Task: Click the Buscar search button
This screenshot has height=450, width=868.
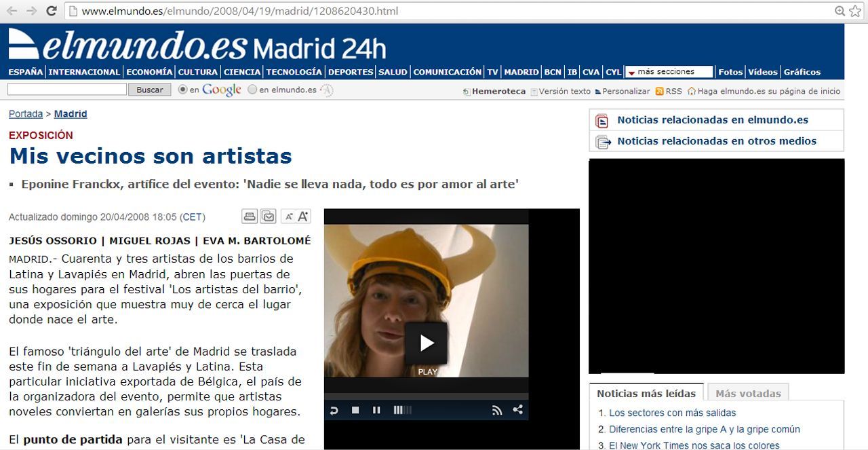Action: [x=150, y=90]
